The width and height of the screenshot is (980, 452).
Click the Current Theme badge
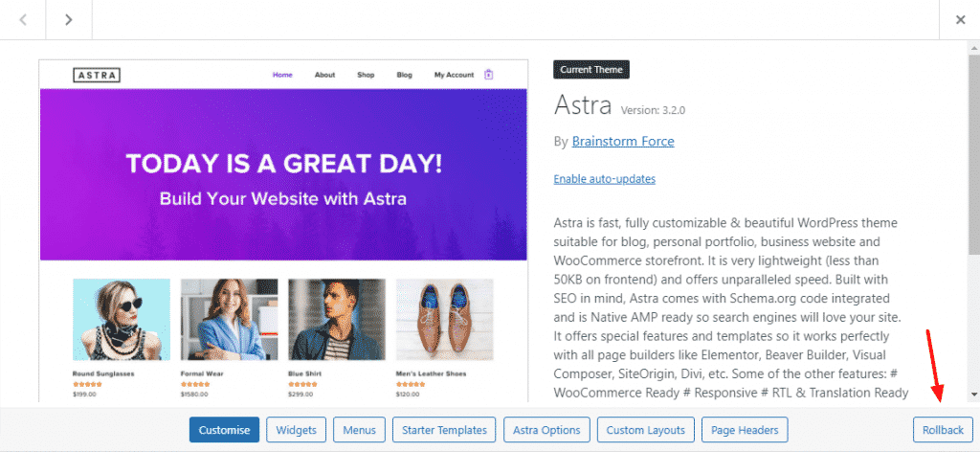591,69
